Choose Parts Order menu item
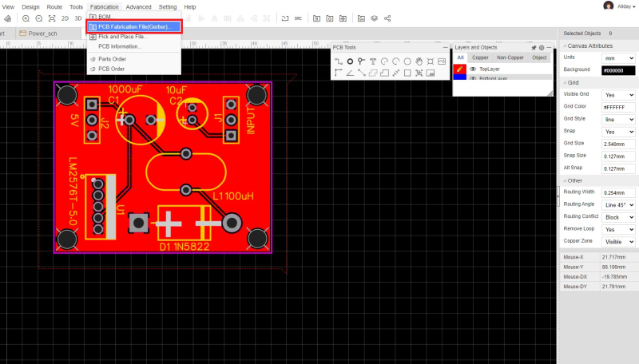Image resolution: width=639 pixels, height=364 pixels. click(x=134, y=59)
